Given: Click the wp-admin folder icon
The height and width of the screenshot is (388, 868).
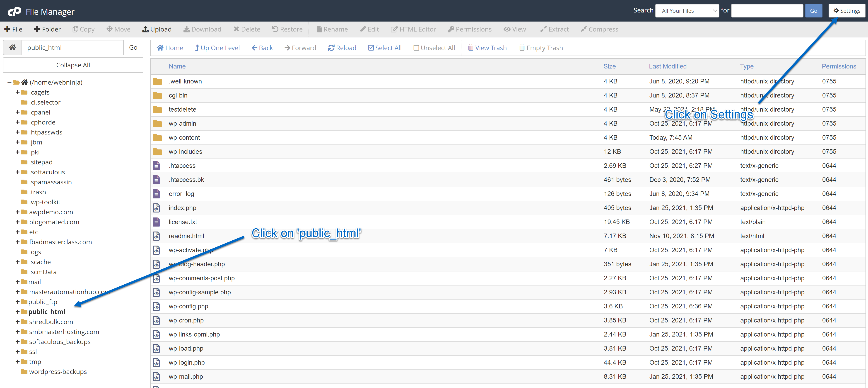Looking at the screenshot, I should (157, 124).
